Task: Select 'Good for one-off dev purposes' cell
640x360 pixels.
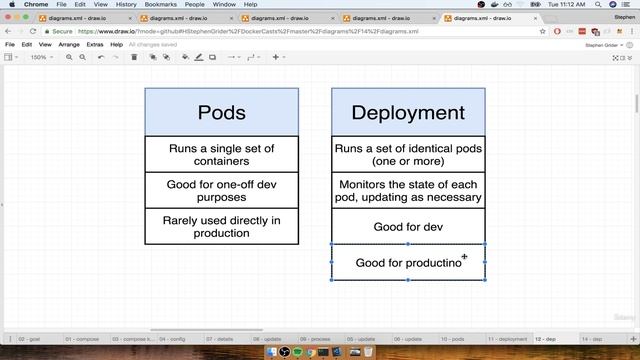Action: coord(222,190)
